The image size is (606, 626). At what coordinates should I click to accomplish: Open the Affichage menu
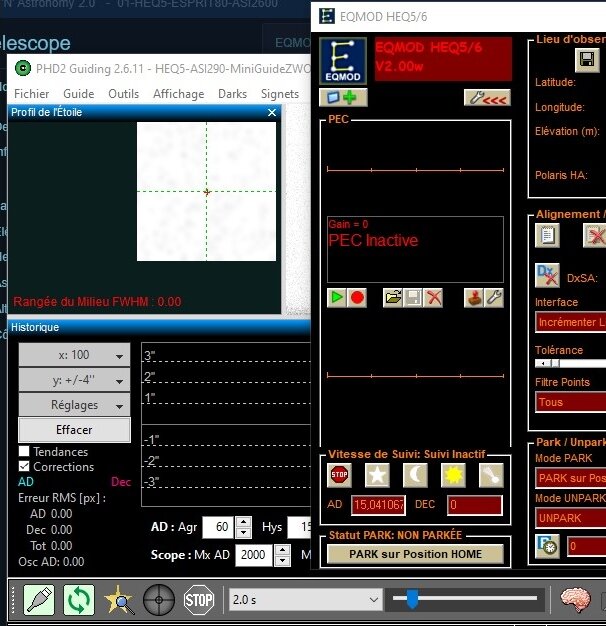pyautogui.click(x=178, y=94)
